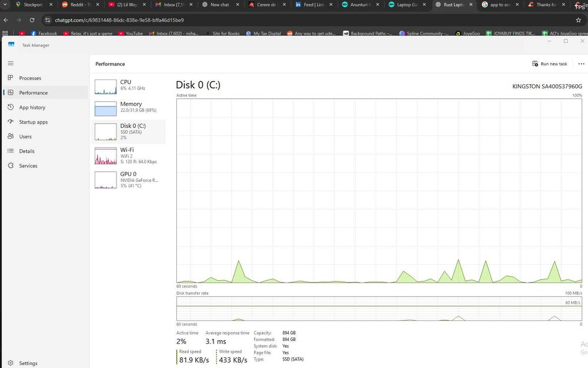Click the Services puzzle-piece icon
Image resolution: width=588 pixels, height=368 pixels.
(x=11, y=165)
